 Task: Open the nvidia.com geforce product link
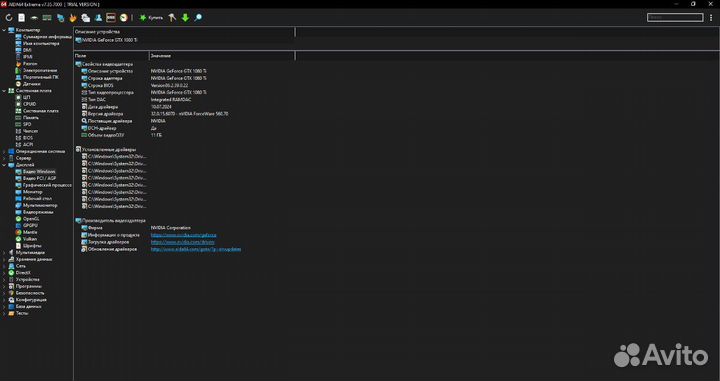(184, 235)
